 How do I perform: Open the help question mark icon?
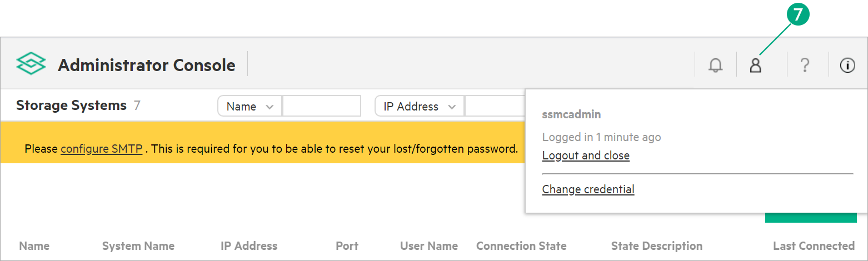(x=804, y=66)
